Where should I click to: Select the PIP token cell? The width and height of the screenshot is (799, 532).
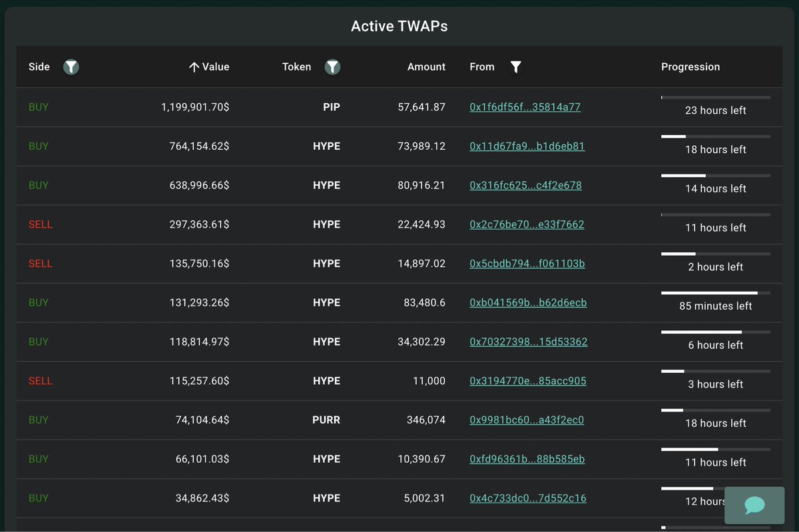click(x=332, y=107)
